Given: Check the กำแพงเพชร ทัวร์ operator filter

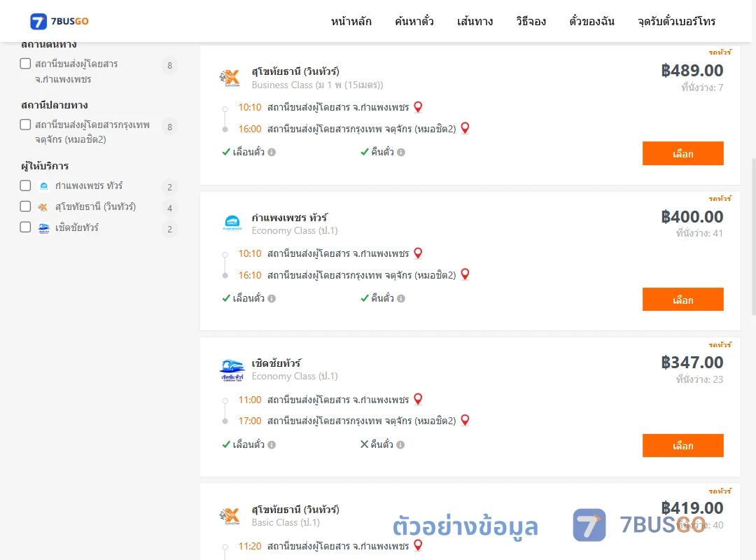Looking at the screenshot, I should (x=26, y=185).
